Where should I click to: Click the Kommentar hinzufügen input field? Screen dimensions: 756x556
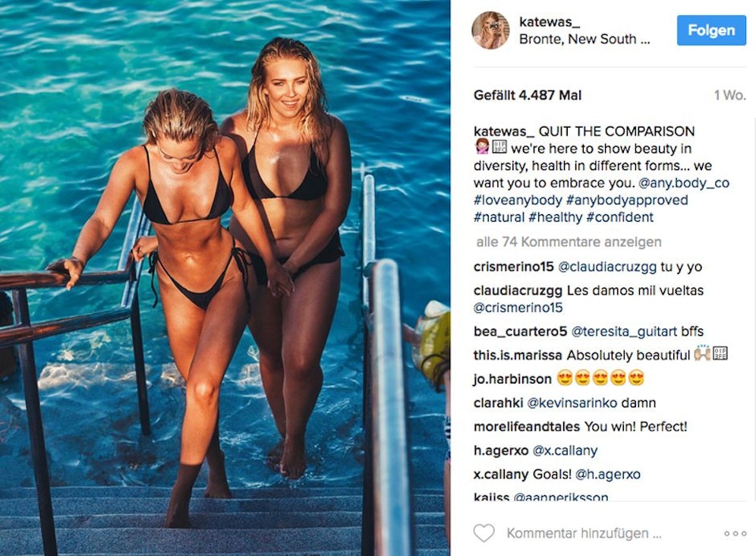click(x=584, y=533)
